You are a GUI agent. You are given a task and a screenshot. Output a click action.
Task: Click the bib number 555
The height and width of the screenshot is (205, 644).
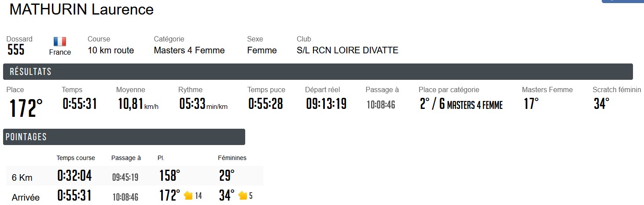tap(16, 50)
